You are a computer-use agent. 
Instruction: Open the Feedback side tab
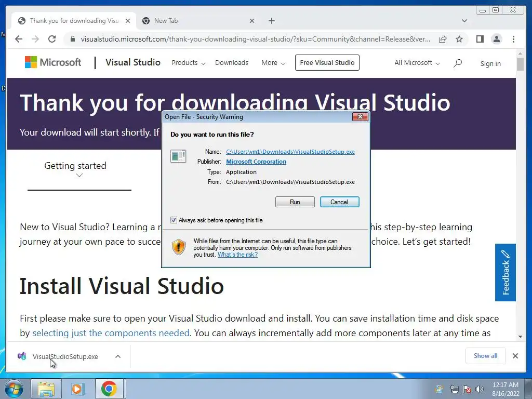(505, 272)
